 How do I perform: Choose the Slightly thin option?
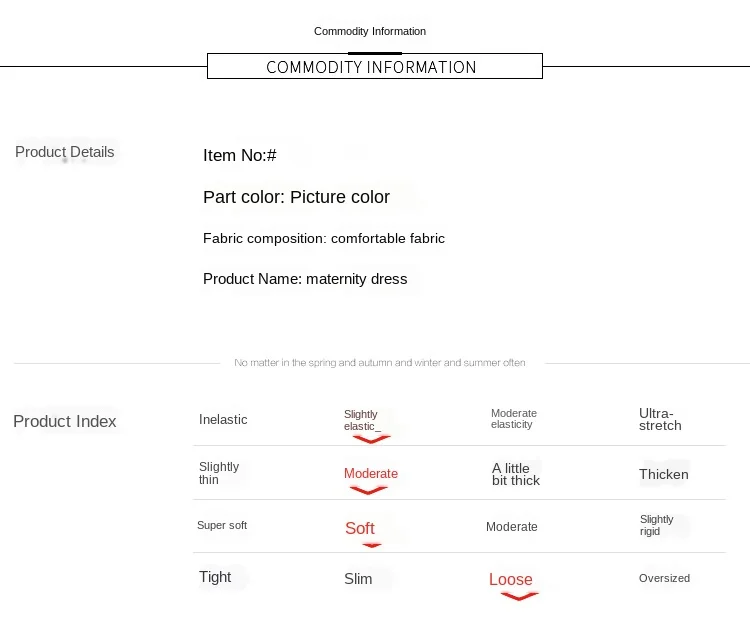pos(219,473)
